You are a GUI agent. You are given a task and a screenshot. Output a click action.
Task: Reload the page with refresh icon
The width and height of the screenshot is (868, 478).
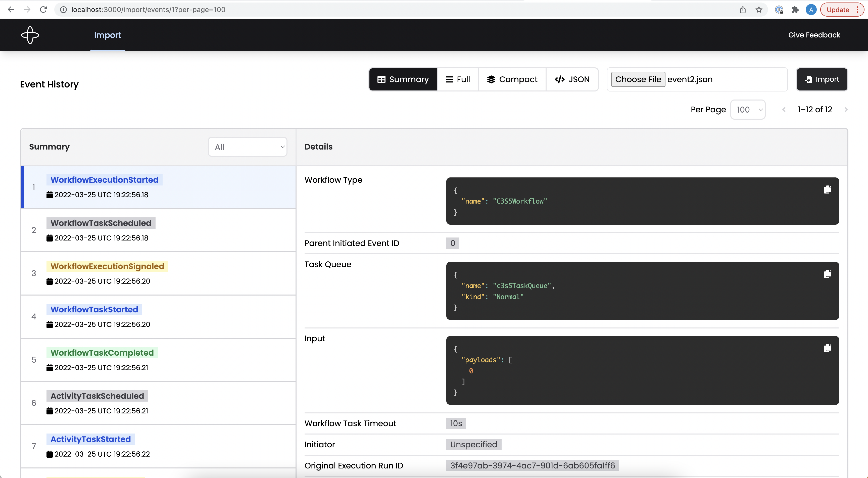[43, 10]
